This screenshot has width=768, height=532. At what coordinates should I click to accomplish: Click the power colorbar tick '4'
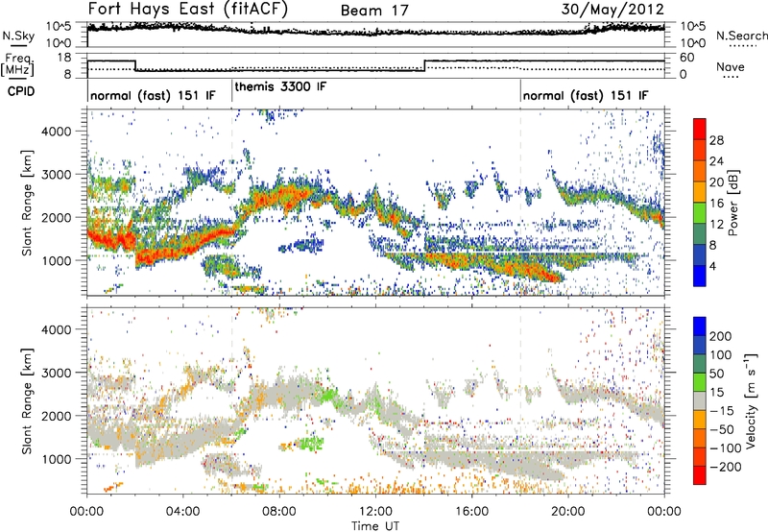(x=712, y=266)
